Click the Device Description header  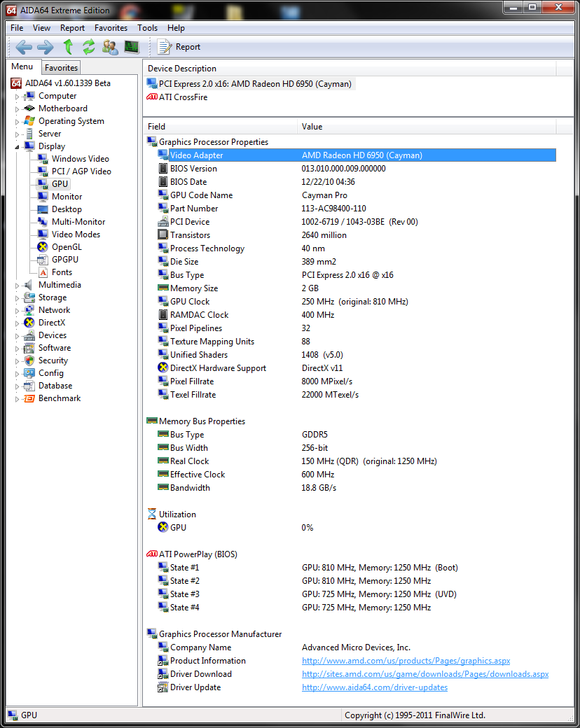[350, 69]
